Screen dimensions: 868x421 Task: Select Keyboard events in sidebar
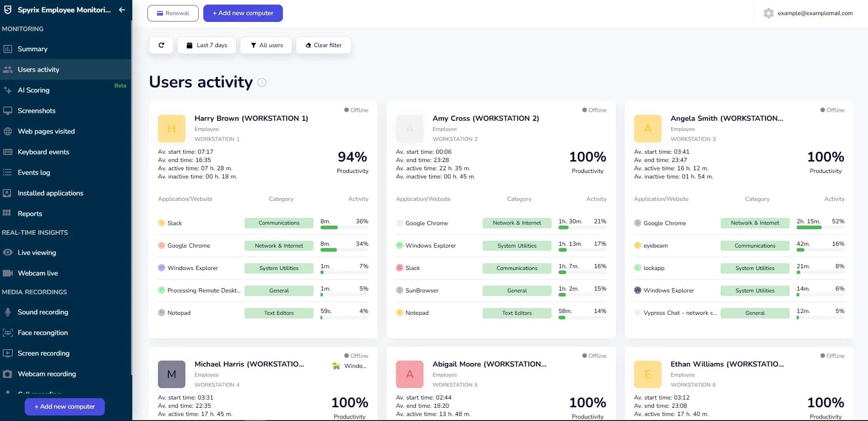[43, 152]
